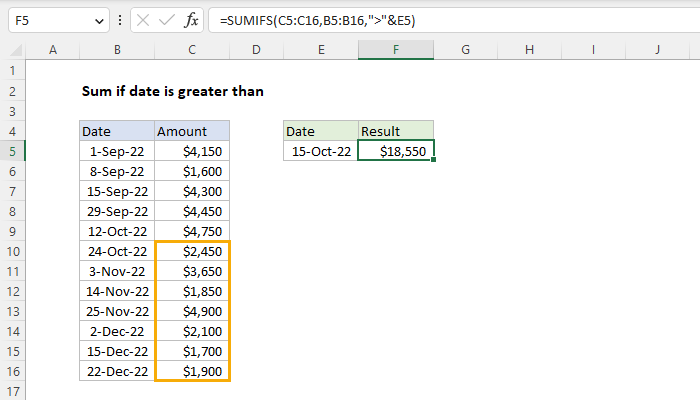Select the amount cell $1,900

pyautogui.click(x=192, y=371)
